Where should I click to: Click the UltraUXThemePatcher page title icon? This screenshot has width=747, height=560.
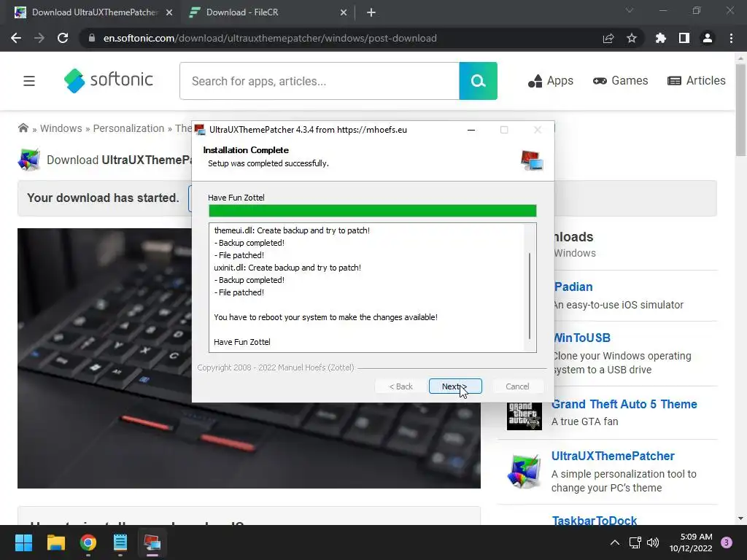(x=29, y=160)
